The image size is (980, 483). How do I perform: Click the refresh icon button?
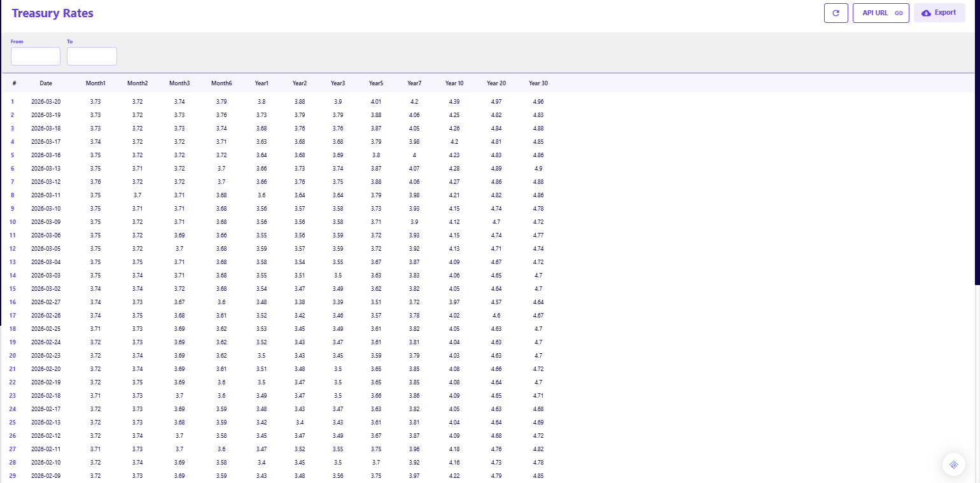click(836, 13)
